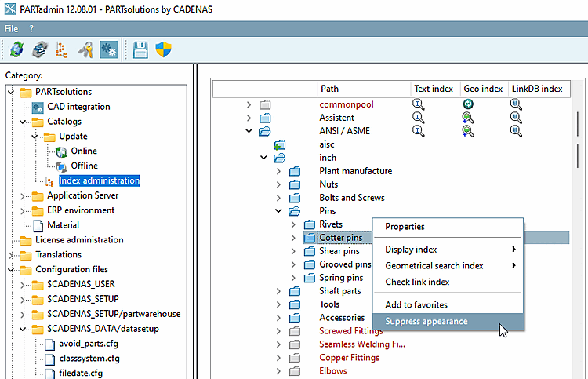This screenshot has width=588, height=379.
Task: Expand the Nuts folder
Action: click(x=278, y=184)
